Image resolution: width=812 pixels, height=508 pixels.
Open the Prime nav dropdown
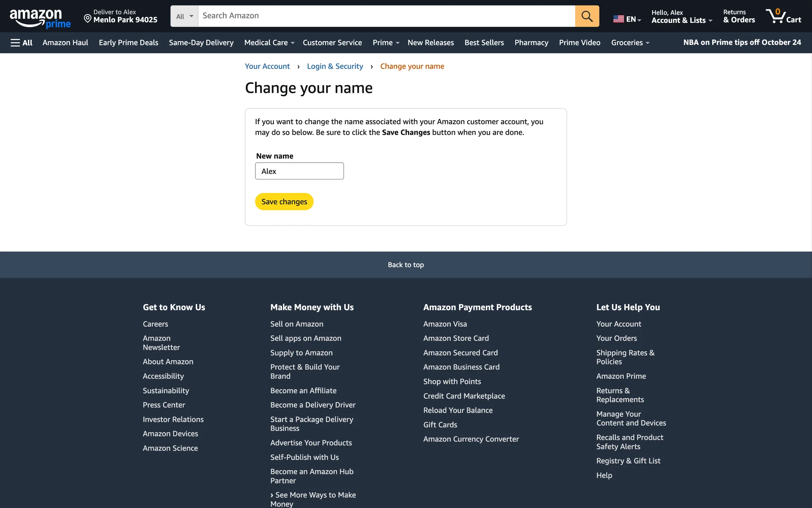[x=386, y=43]
